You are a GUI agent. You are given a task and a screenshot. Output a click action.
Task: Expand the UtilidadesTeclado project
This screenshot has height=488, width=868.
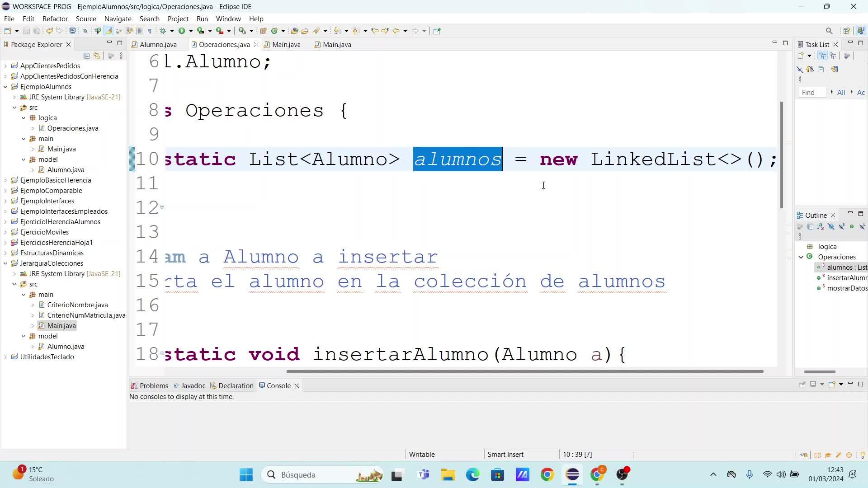pyautogui.click(x=5, y=357)
